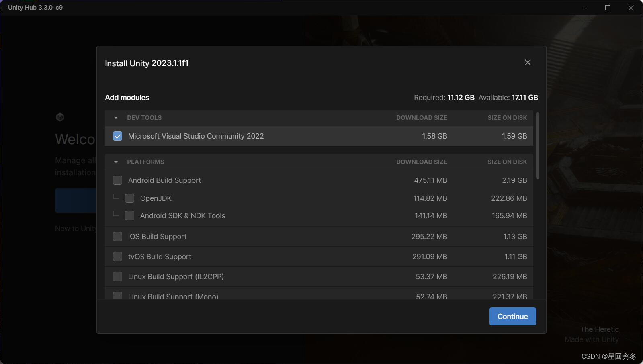Screen dimensions: 643x364
Task: Enable tvOS Build Support
Action: coord(117,256)
